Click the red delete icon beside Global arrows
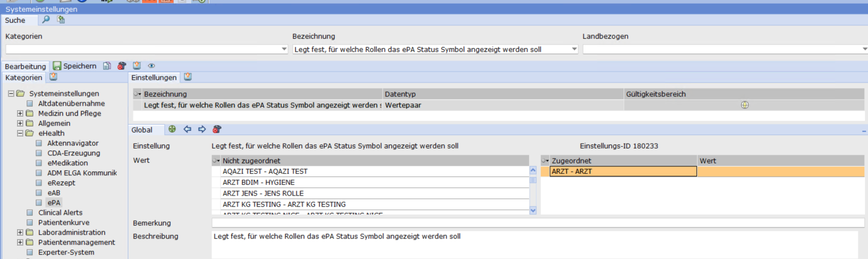Viewport: 868px width, 259px height. click(x=217, y=129)
